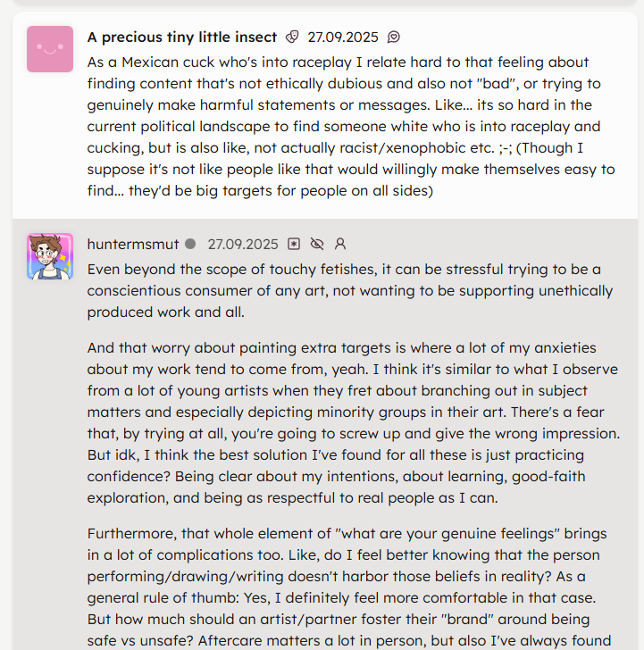Screen dimensions: 644x650
Task: Click the person icon on huntermsmut's reply
Action: point(339,244)
